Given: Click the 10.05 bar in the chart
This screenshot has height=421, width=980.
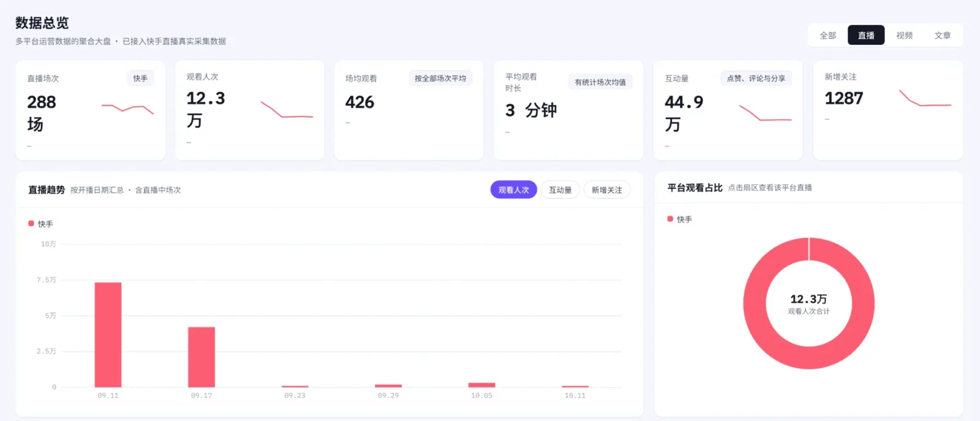Looking at the screenshot, I should point(481,385).
